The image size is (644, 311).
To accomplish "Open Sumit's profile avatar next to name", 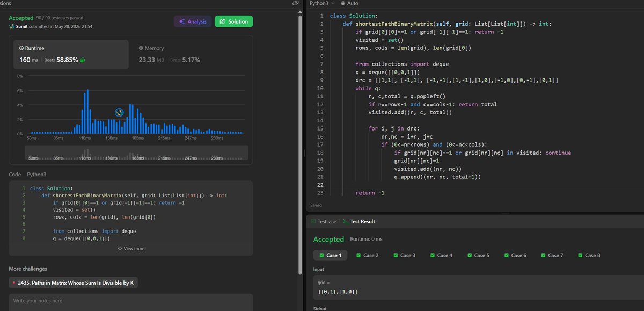I will (12, 26).
